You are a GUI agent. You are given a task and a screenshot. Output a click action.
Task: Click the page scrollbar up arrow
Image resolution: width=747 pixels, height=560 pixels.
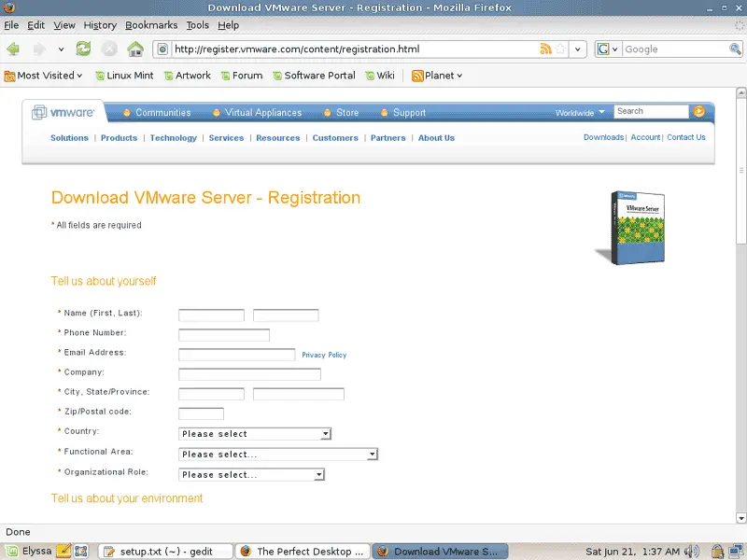(x=740, y=92)
